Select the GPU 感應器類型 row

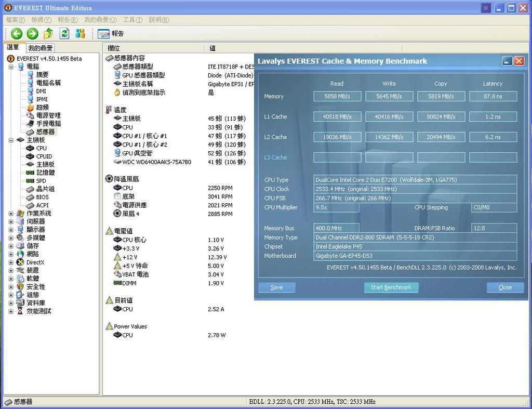click(183, 75)
